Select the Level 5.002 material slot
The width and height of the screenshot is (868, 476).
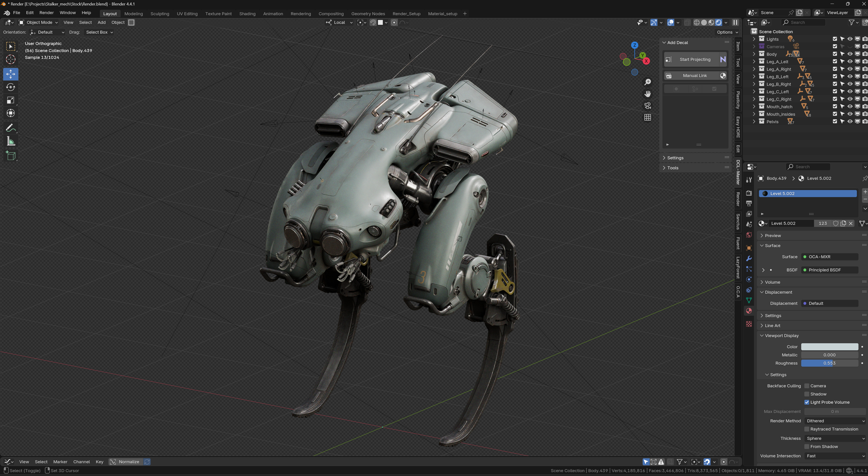pyautogui.click(x=807, y=193)
